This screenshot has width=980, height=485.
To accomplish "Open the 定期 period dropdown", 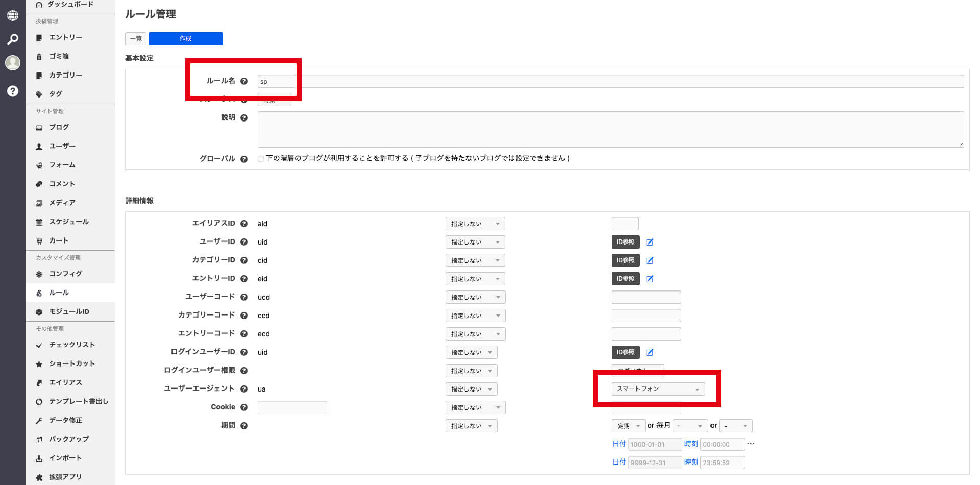I will point(628,426).
